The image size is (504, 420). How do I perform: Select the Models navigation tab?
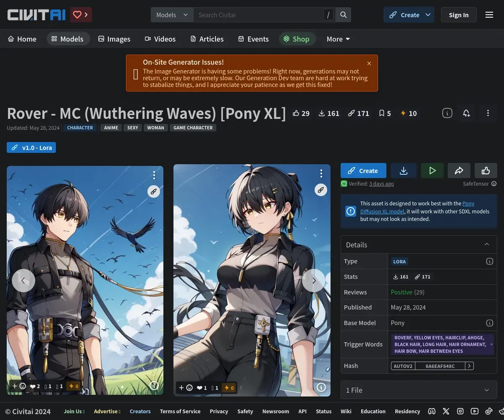pos(68,39)
